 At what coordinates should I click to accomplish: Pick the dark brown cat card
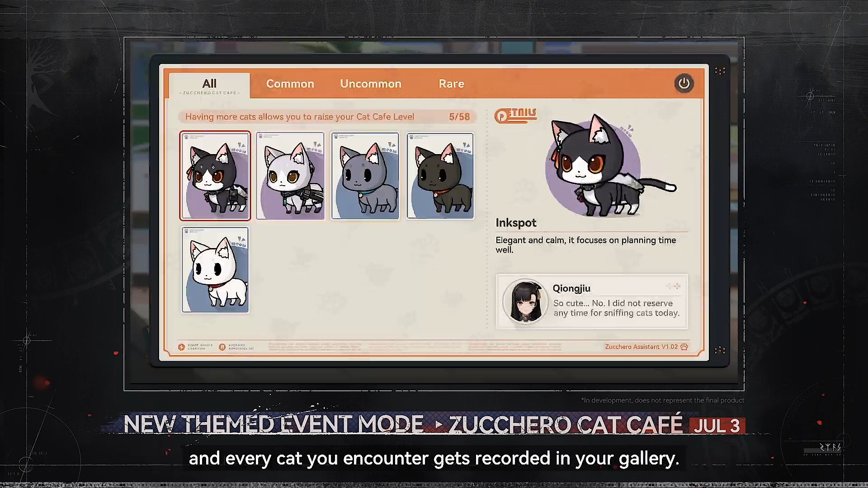(440, 176)
